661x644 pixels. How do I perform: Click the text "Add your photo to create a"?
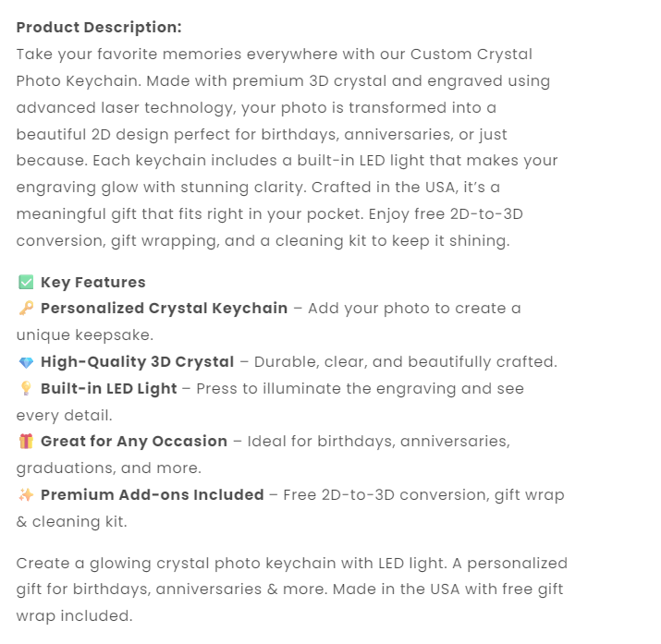414,309
